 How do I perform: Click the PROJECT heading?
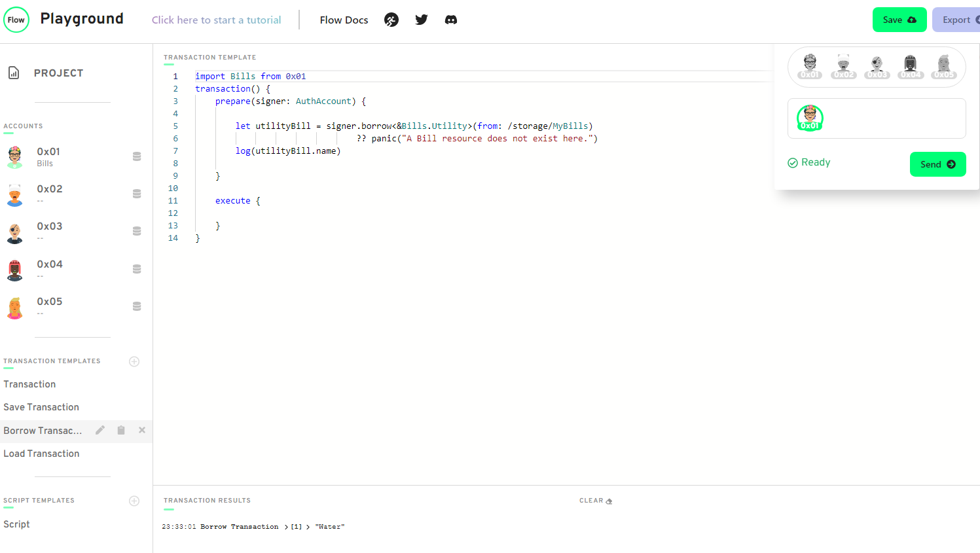pos(58,73)
